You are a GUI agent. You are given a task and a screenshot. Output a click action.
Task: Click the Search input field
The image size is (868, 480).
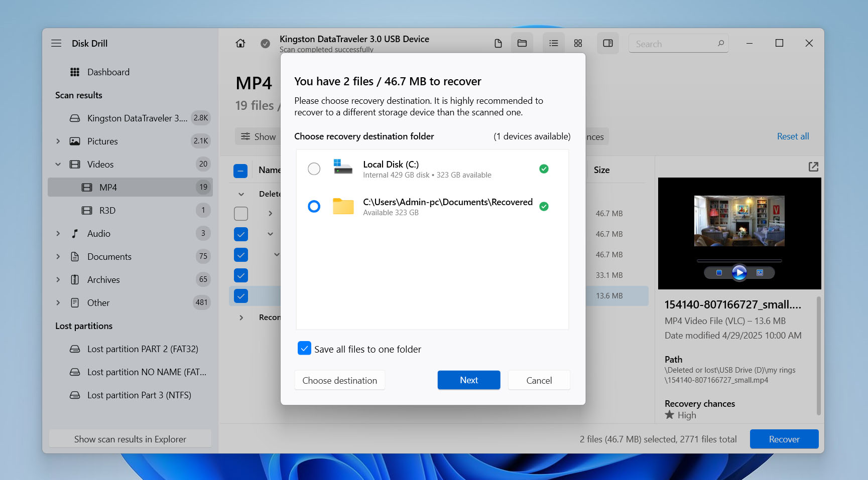click(679, 44)
